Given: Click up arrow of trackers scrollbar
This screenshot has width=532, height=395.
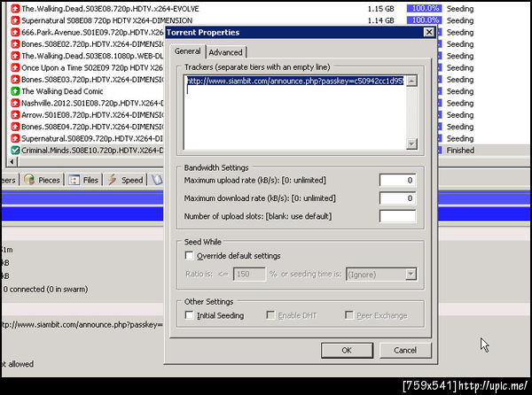Looking at the screenshot, I should pyautogui.click(x=411, y=81).
